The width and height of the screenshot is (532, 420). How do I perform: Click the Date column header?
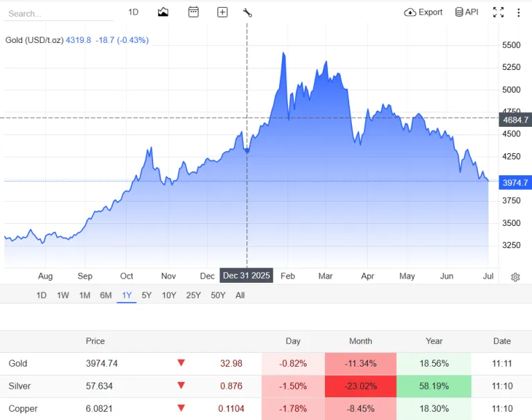click(x=502, y=341)
